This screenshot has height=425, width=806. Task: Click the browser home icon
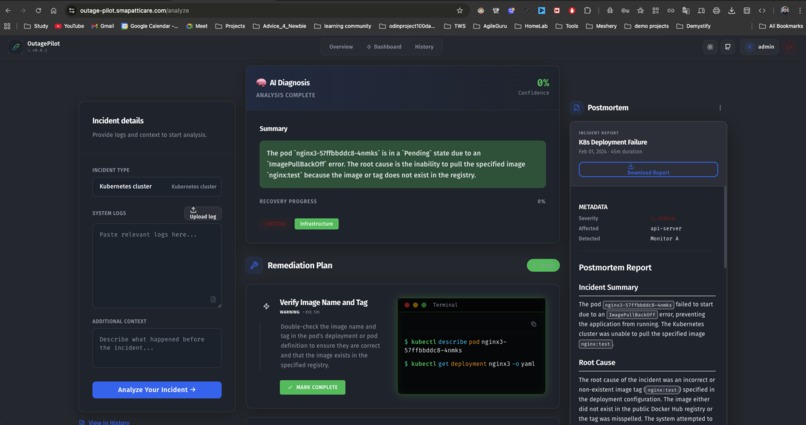53,10
